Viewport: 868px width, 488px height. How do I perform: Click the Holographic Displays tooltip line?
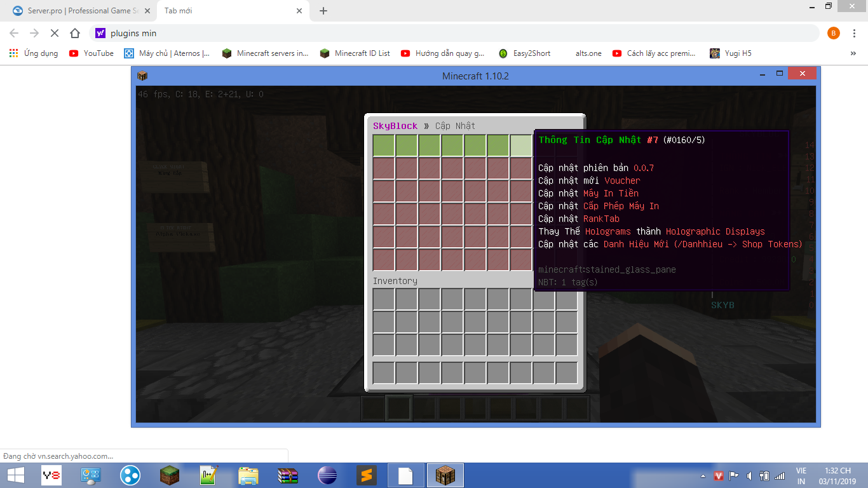click(652, 231)
